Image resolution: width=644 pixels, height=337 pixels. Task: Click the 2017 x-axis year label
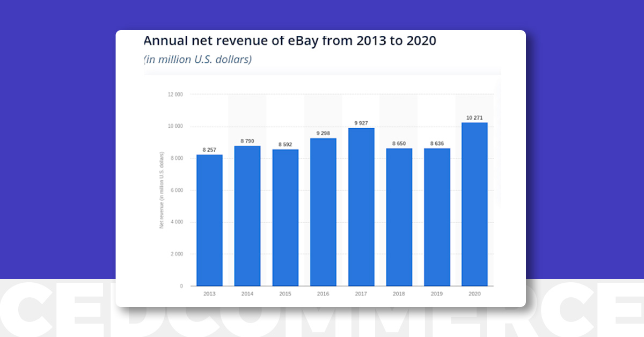[361, 294]
